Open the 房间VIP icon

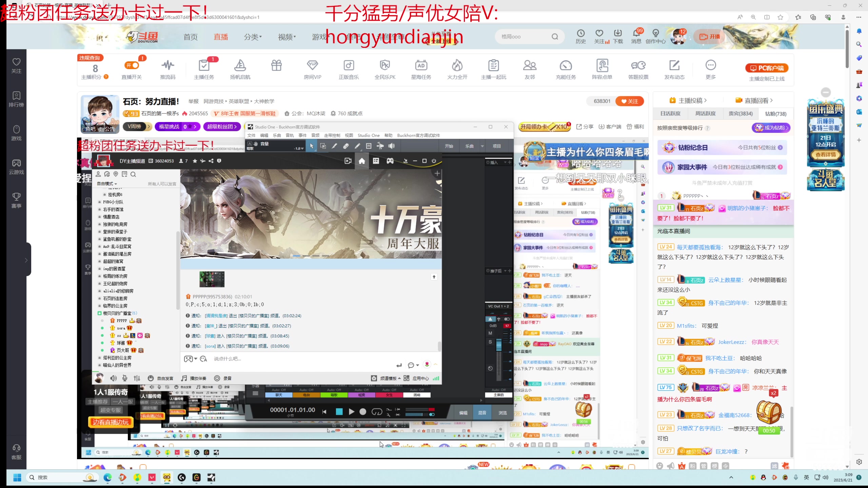pos(312,69)
